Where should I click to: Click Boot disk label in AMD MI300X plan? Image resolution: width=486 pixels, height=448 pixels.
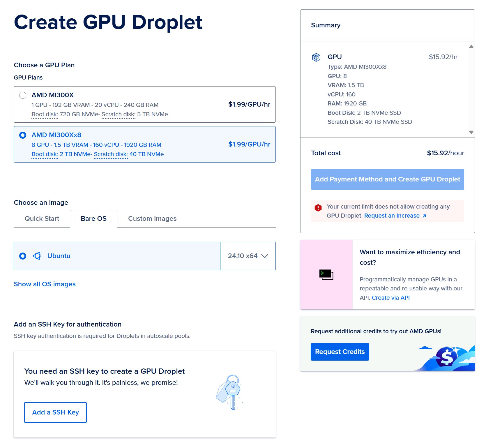coord(45,114)
